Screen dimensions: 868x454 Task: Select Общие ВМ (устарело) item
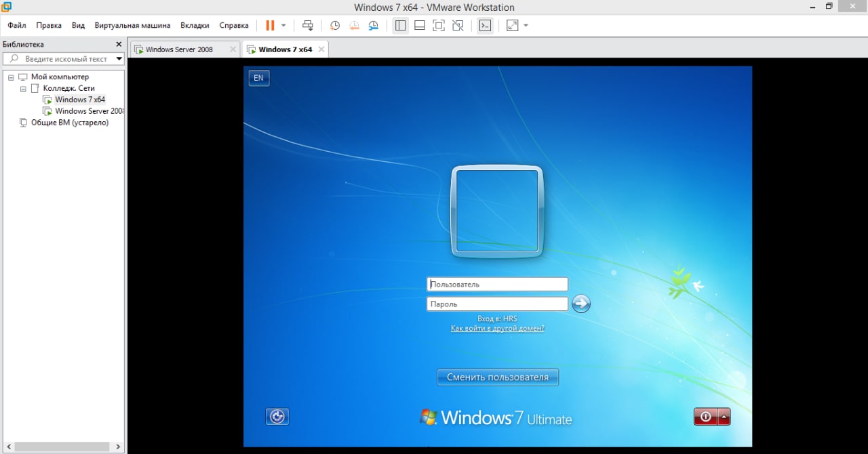(x=70, y=123)
